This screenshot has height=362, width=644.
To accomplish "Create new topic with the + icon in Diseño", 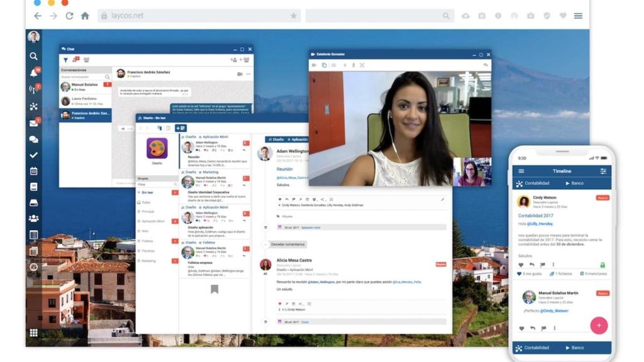I will pos(179,127).
